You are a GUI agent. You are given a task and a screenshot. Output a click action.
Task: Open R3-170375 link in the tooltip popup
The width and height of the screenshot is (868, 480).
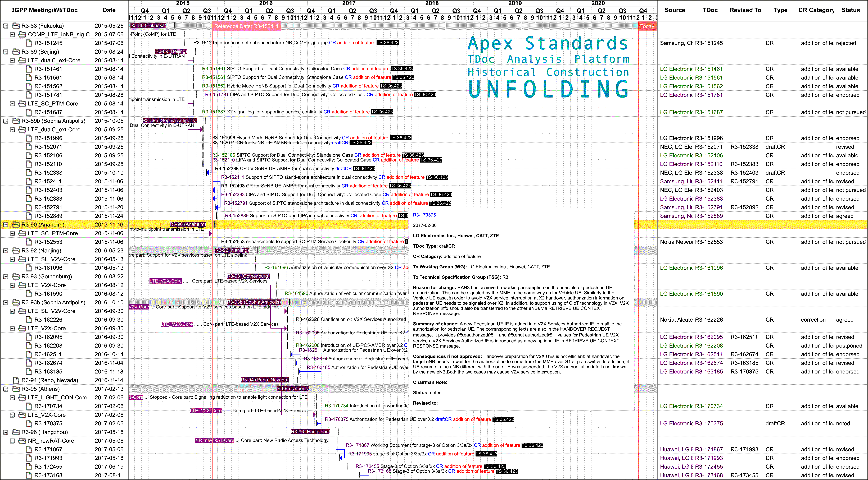tap(424, 215)
